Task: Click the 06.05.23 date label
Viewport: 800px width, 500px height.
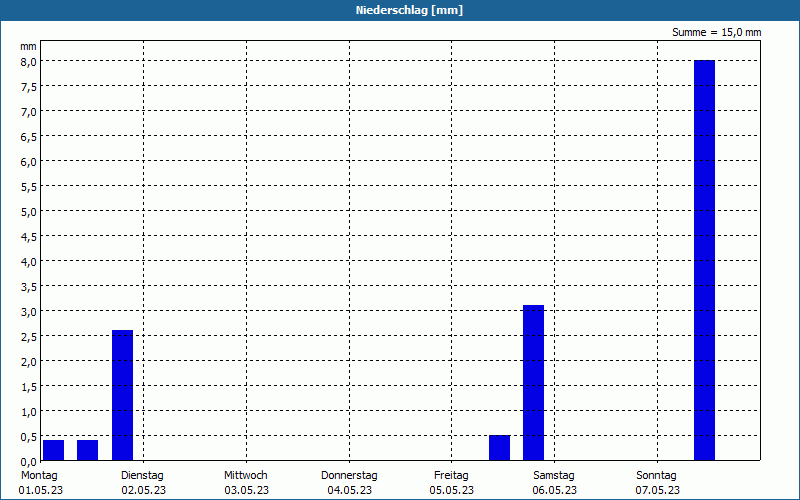Action: 555,490
